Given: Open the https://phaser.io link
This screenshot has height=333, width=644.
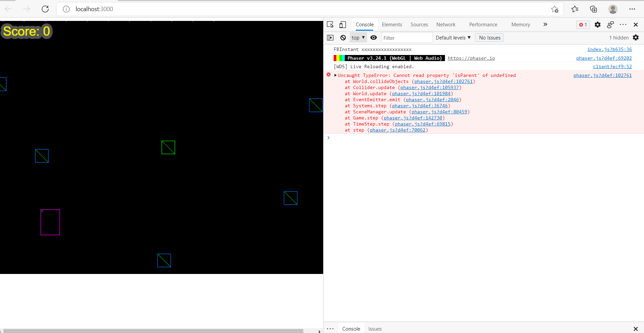Looking at the screenshot, I should pyautogui.click(x=471, y=58).
